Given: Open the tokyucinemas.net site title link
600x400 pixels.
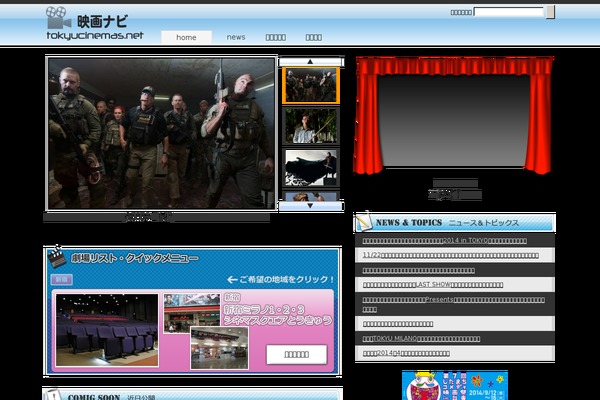Looking at the screenshot, I should pos(95,36).
